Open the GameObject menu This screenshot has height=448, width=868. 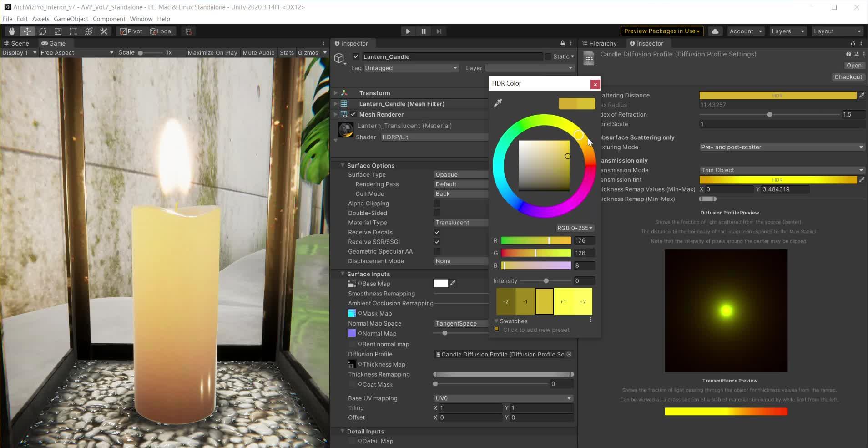pyautogui.click(x=71, y=19)
